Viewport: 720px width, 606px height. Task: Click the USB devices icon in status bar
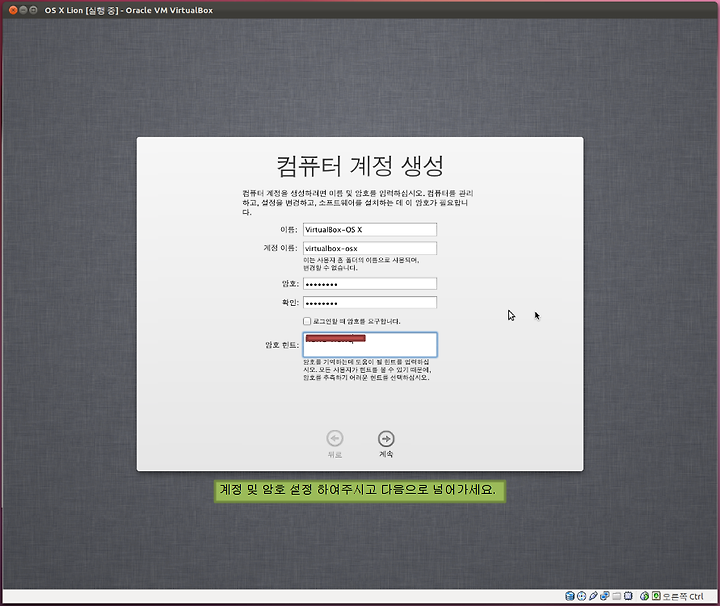coord(593,596)
